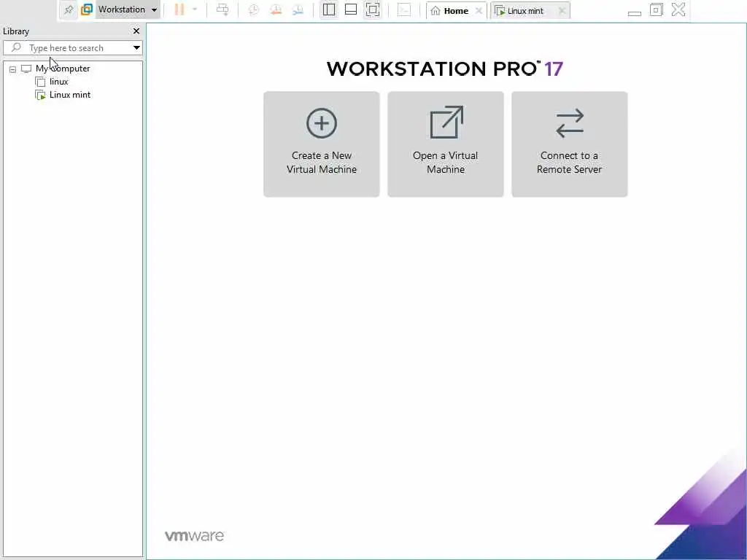The height and width of the screenshot is (560, 747).
Task: Click Open a Virtual Machine
Action: pos(446,144)
